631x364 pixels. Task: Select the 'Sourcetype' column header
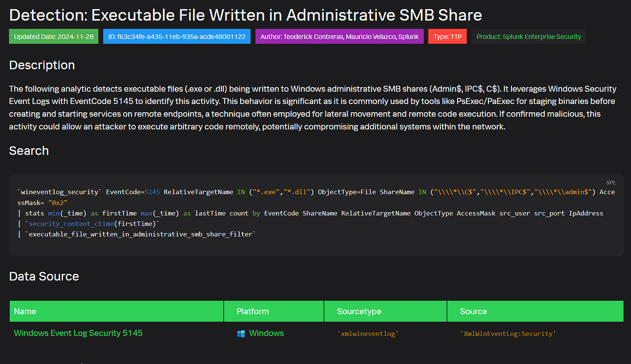(x=359, y=311)
